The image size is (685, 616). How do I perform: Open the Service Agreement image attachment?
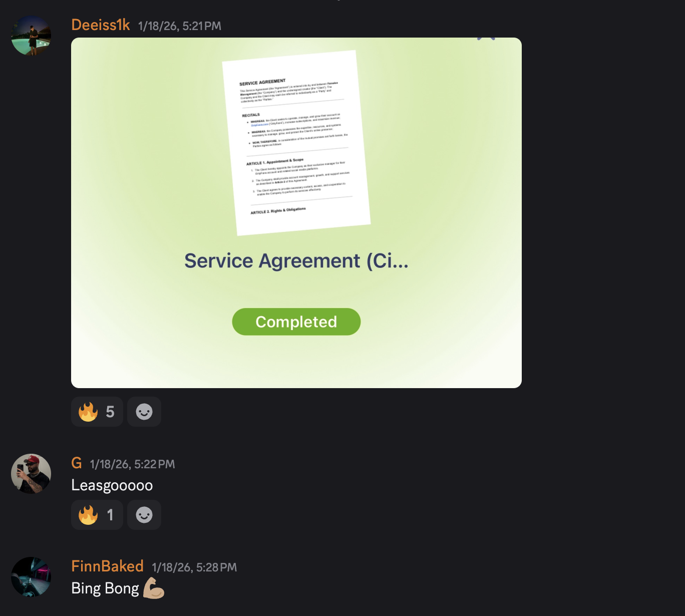click(296, 213)
